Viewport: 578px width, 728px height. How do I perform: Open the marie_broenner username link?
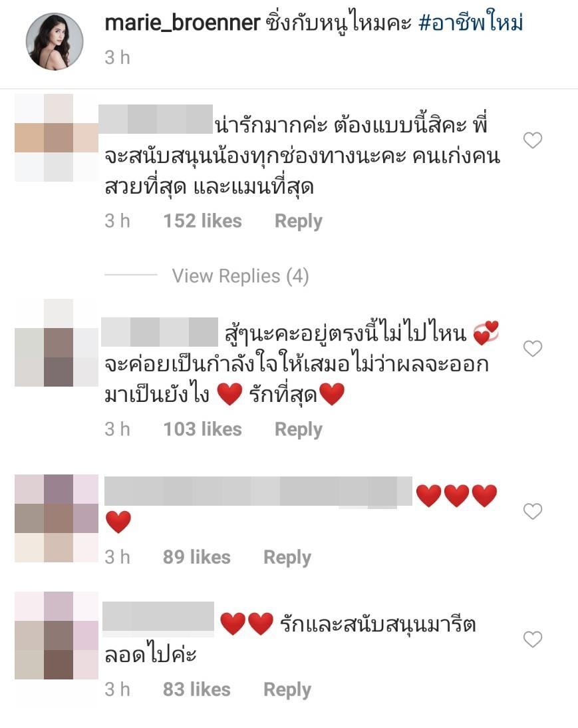point(182,23)
